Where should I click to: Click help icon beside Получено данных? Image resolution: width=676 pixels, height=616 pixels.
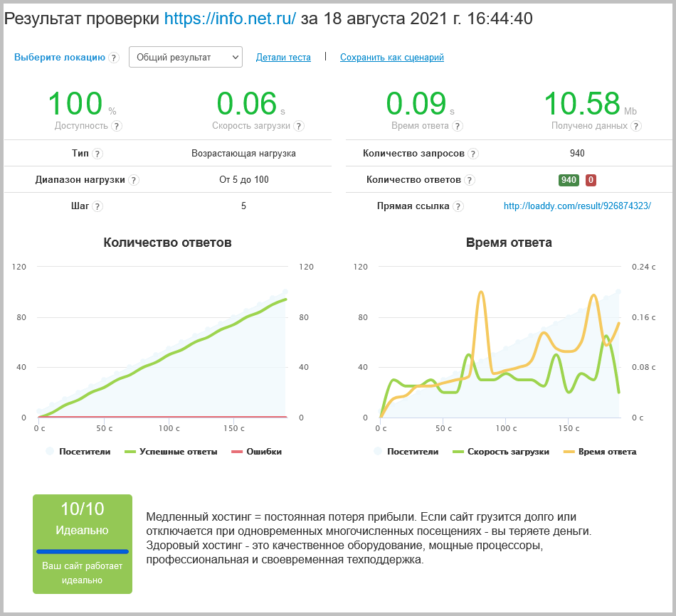click(635, 126)
